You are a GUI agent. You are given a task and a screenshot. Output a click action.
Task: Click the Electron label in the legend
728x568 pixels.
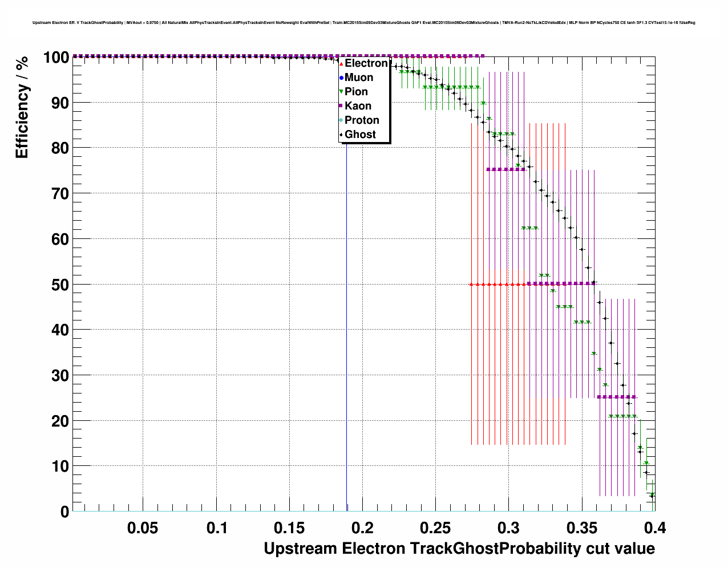tap(366, 63)
